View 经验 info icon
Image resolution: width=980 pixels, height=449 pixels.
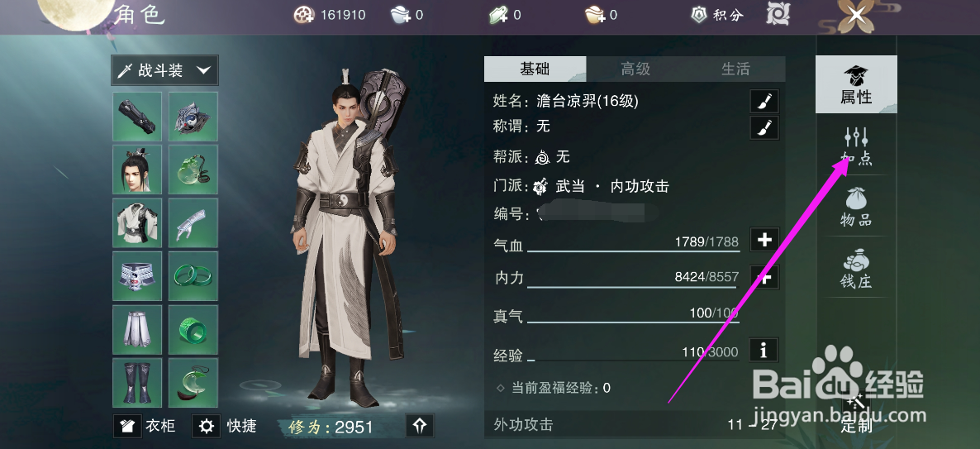click(764, 351)
